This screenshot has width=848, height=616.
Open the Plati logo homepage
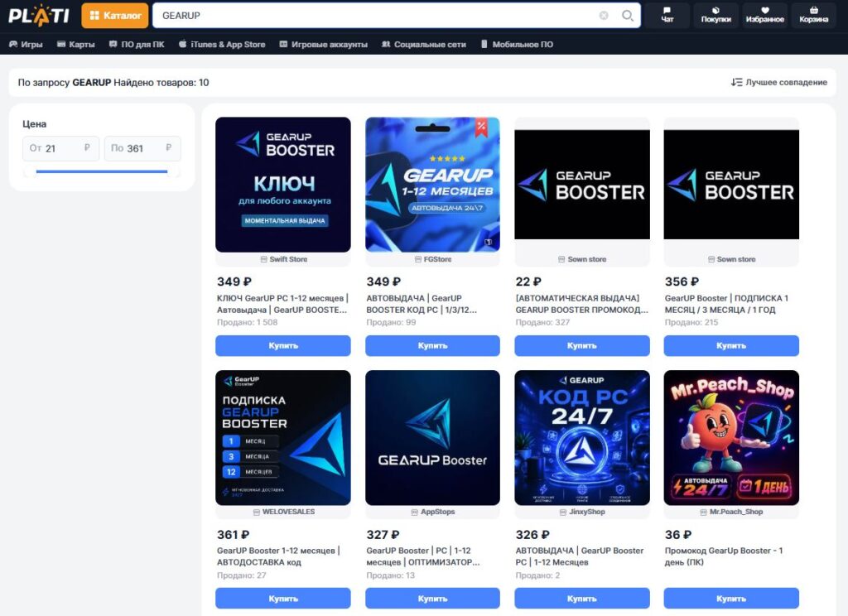coord(39,16)
